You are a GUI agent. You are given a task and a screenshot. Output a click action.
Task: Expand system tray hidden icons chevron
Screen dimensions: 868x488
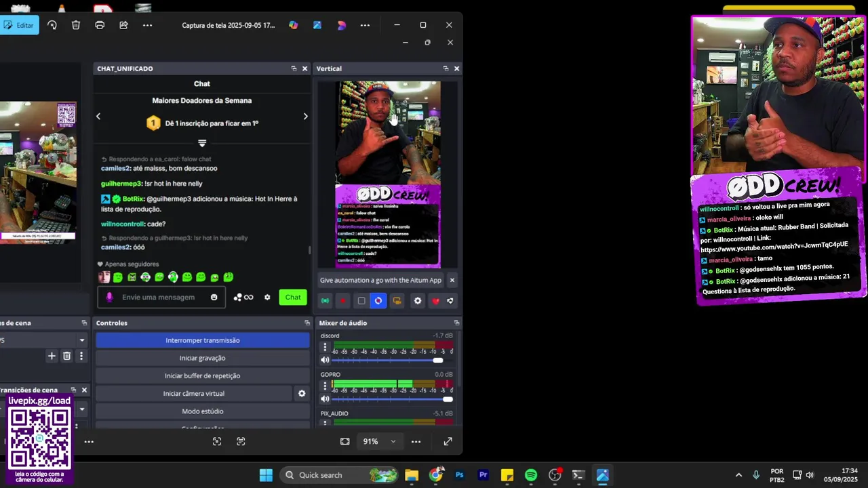click(738, 475)
